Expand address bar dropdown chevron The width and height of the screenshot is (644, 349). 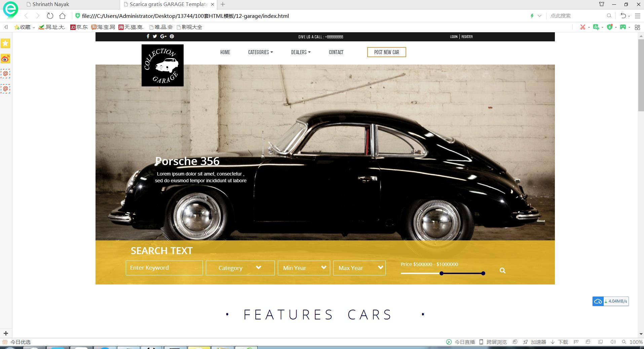539,16
